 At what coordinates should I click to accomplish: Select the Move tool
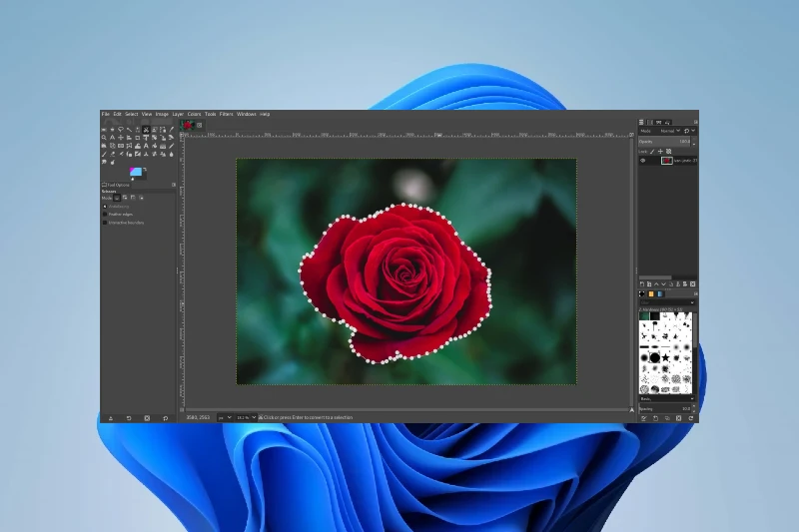[x=121, y=138]
